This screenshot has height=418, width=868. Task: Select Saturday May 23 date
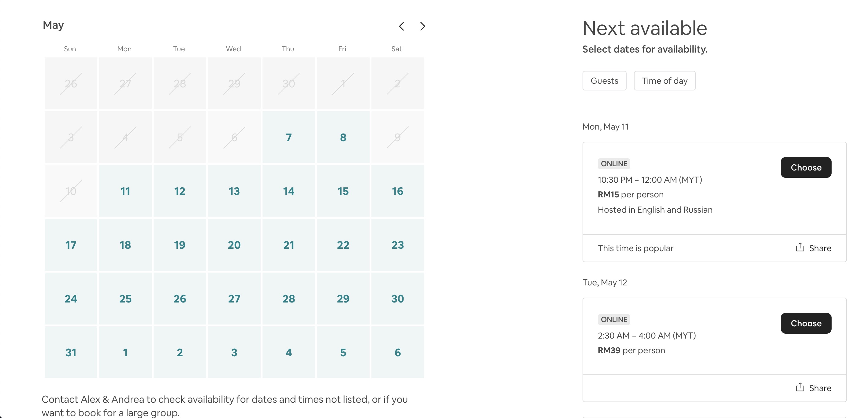(x=397, y=245)
